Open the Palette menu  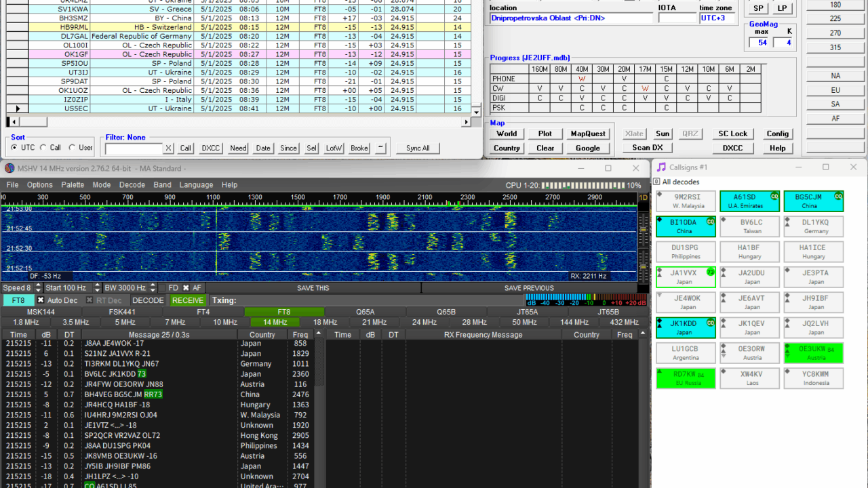tap(73, 185)
